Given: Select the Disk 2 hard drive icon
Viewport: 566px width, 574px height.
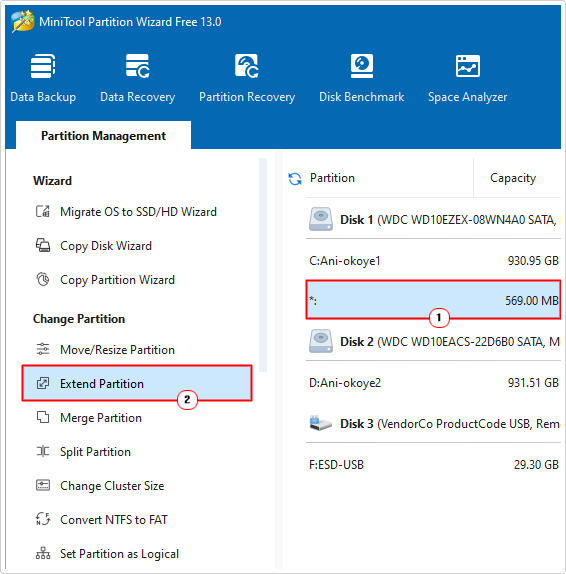Looking at the screenshot, I should (x=321, y=341).
